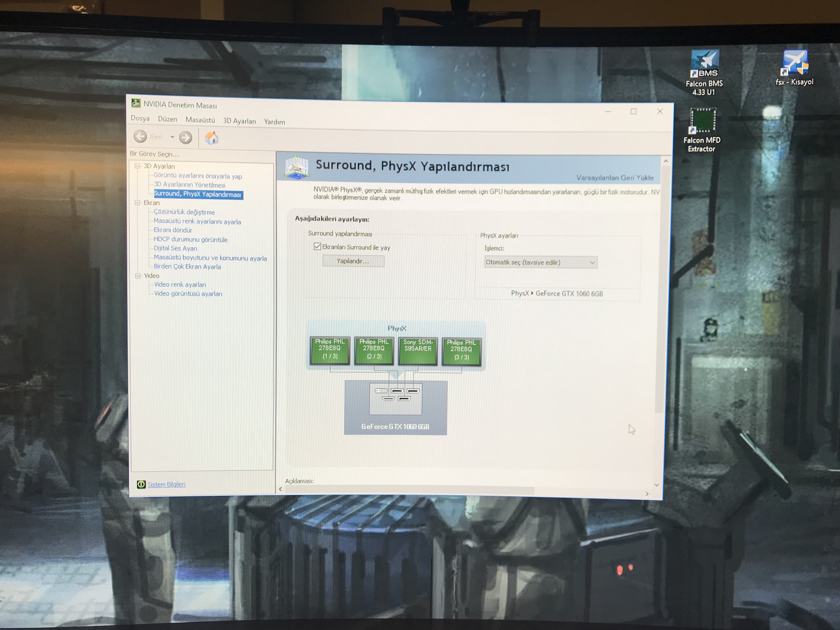The width and height of the screenshot is (840, 630).
Task: Click the horizontal scrollbar right arrow
Action: (647, 494)
